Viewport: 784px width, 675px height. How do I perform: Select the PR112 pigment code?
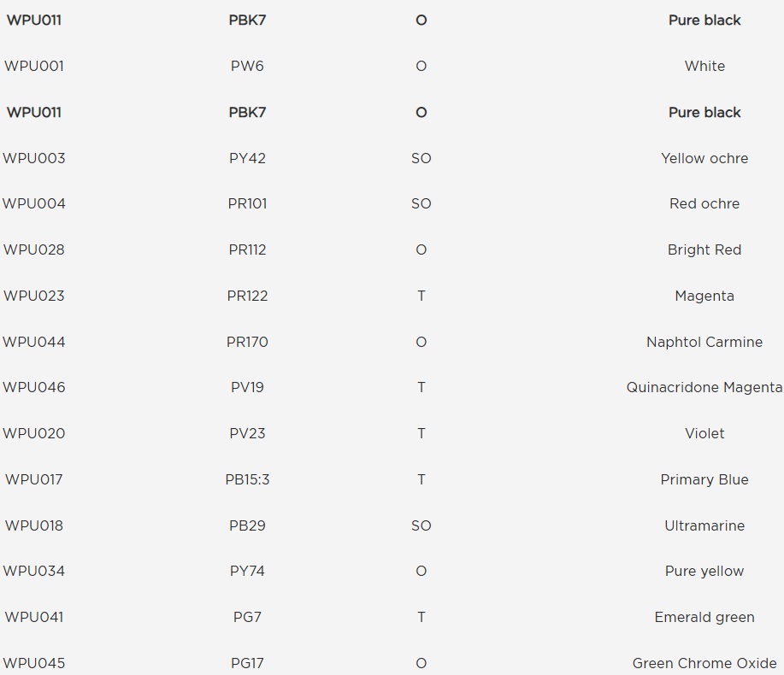pyautogui.click(x=247, y=249)
